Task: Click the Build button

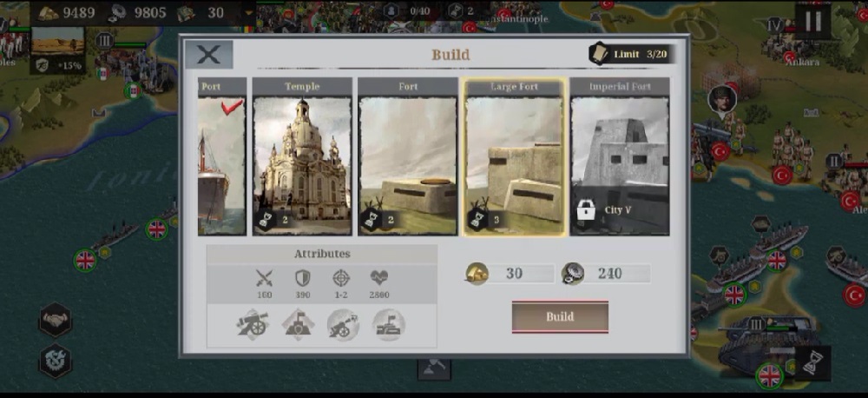Action: pos(560,317)
